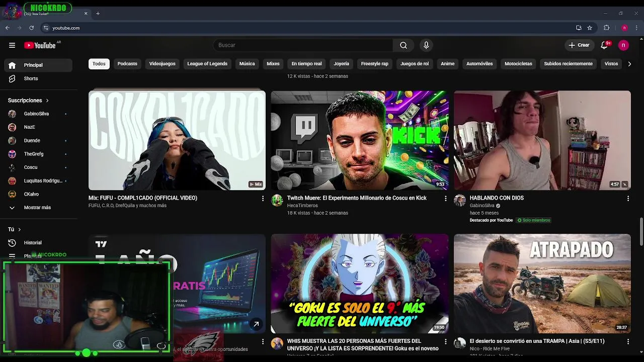Open HecaTimberos channel avatar

tap(277, 201)
